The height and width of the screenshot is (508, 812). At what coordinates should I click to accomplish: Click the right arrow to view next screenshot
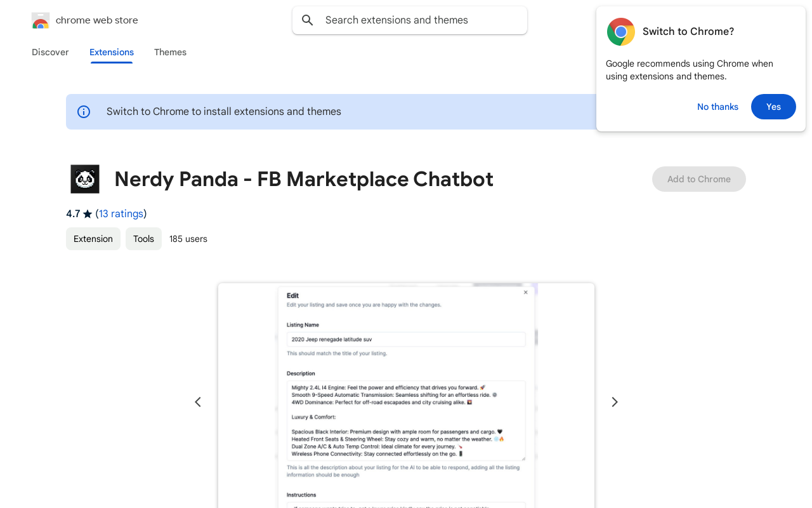[x=614, y=401]
